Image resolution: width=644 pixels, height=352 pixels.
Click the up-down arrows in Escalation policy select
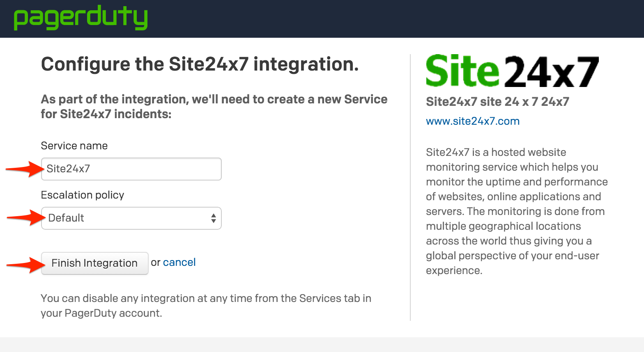pos(213,218)
